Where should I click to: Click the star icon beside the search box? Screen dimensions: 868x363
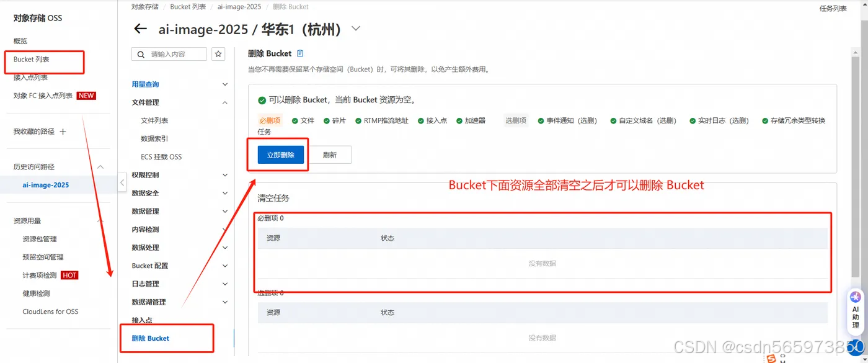[218, 54]
